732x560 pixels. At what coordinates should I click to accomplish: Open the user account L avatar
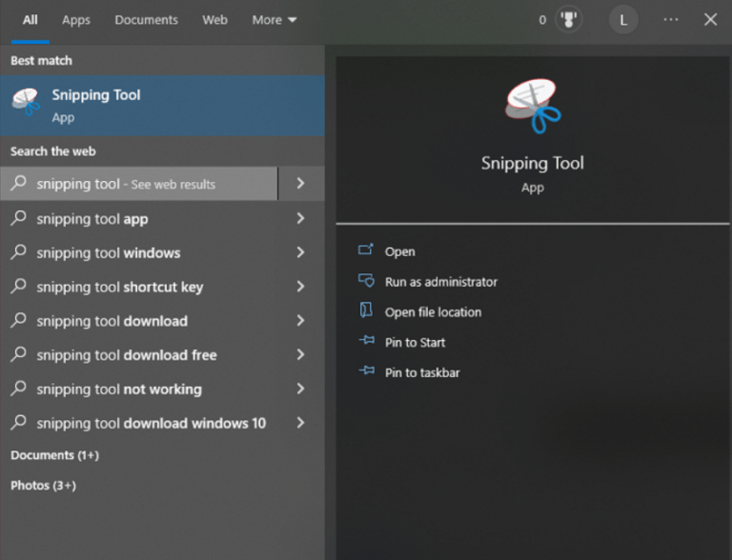[x=622, y=20]
